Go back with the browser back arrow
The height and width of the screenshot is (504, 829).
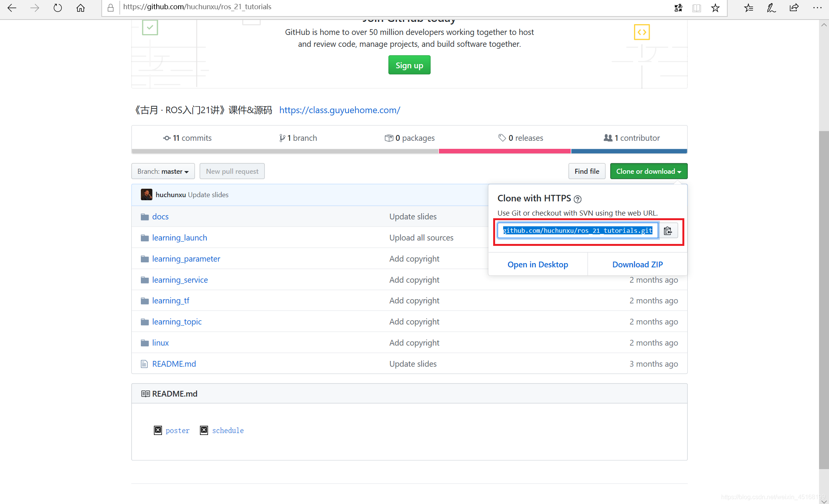point(12,8)
